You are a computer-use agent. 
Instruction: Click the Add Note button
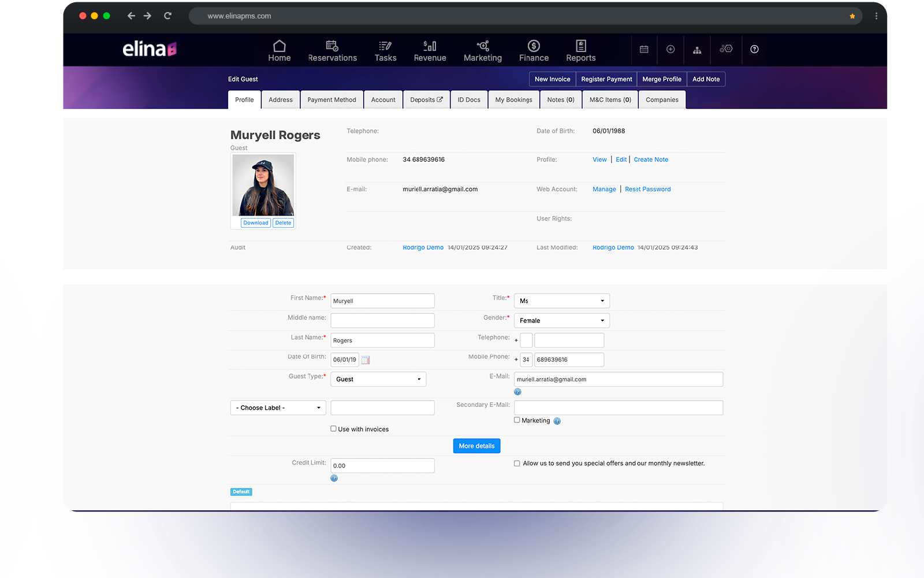pos(706,79)
